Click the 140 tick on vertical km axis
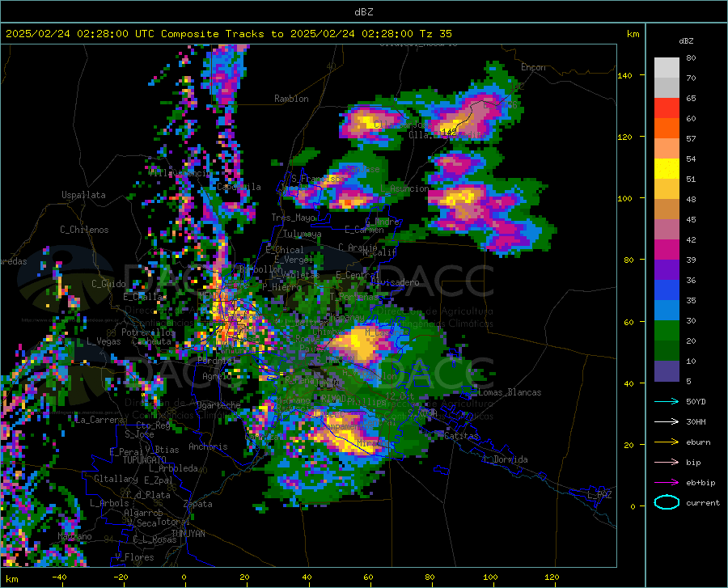Screen dimensions: 728x588 (624, 76)
